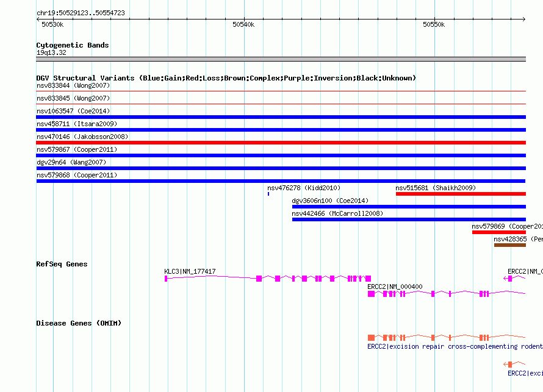Open nsv476278 (Kidd2010) variant label
The width and height of the screenshot is (543, 392).
point(304,188)
